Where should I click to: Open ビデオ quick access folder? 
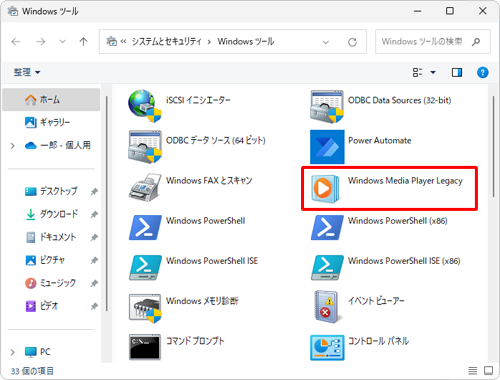point(42,306)
